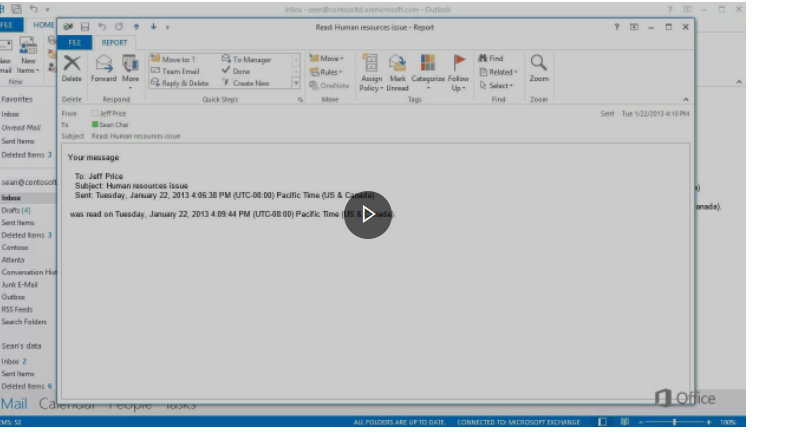Run the Reply & Delete quick step
This screenshot has width=793, height=439.
(180, 83)
